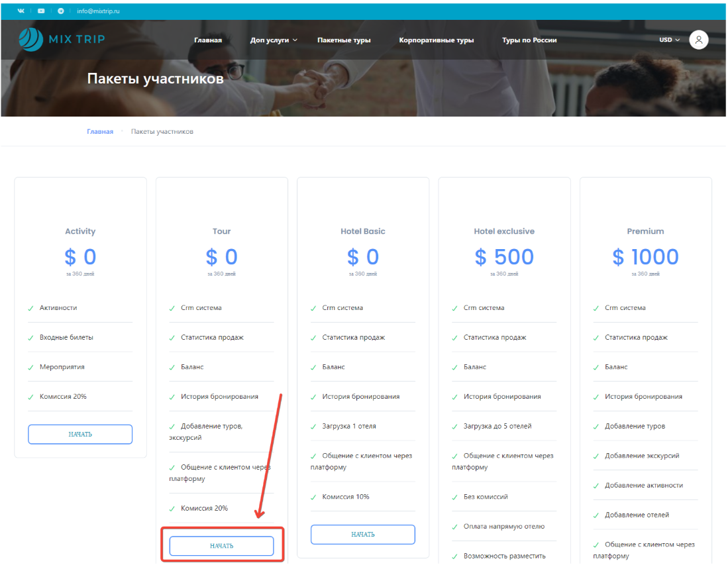The height and width of the screenshot is (573, 728).
Task: Open the YouTube channel icon
Action: coord(41,11)
